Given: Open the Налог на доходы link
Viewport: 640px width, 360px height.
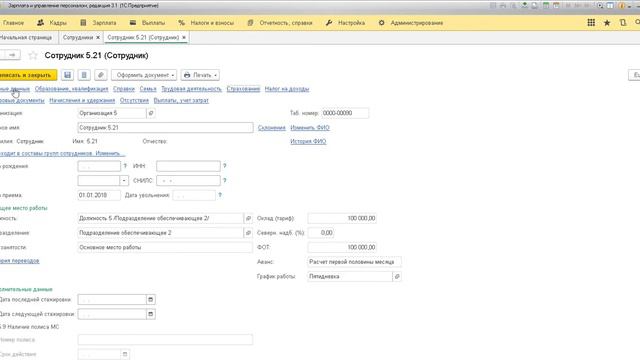Looking at the screenshot, I should (x=287, y=89).
